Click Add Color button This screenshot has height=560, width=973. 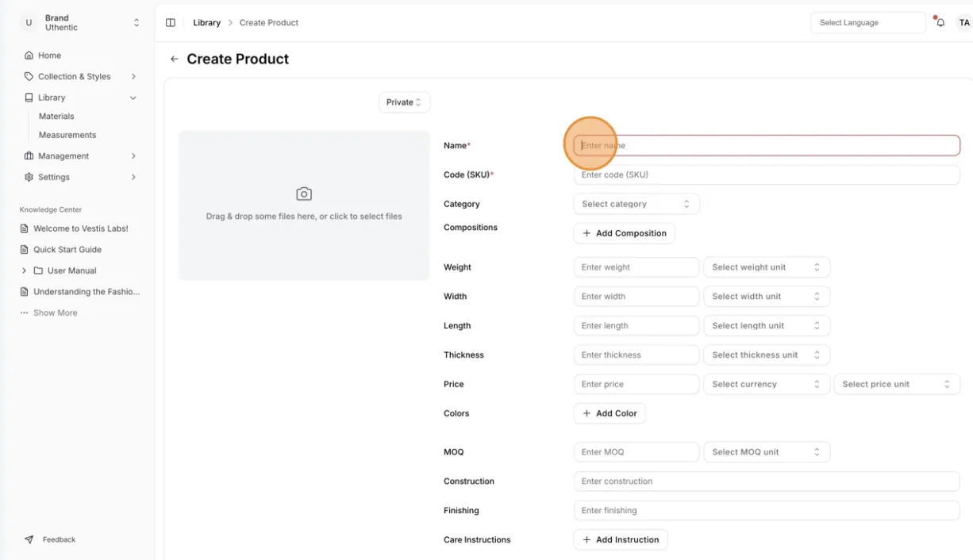pyautogui.click(x=610, y=413)
